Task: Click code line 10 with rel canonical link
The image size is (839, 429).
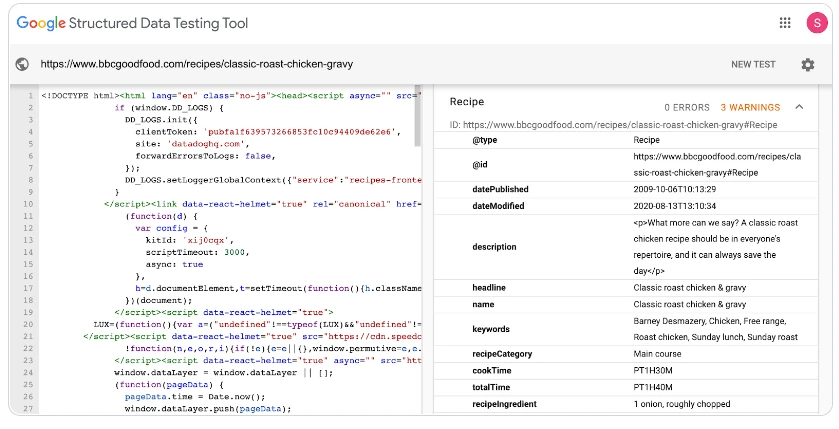Action: click(262, 204)
